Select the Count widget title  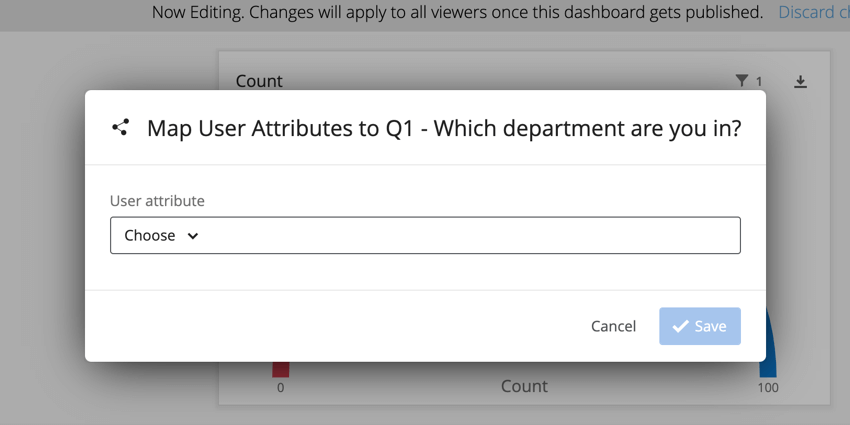coord(259,81)
